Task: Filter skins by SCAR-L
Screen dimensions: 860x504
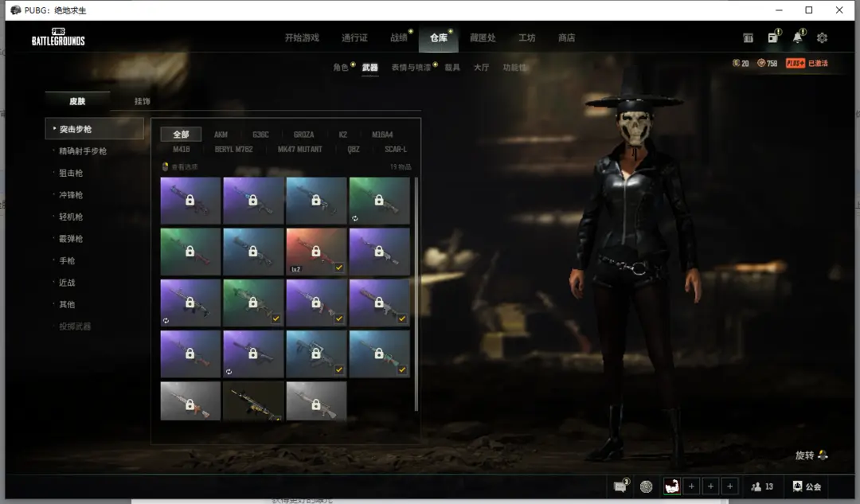Action: click(x=396, y=149)
